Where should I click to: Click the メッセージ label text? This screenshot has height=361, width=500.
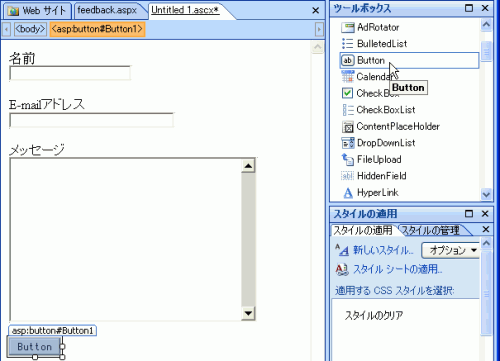[37, 150]
